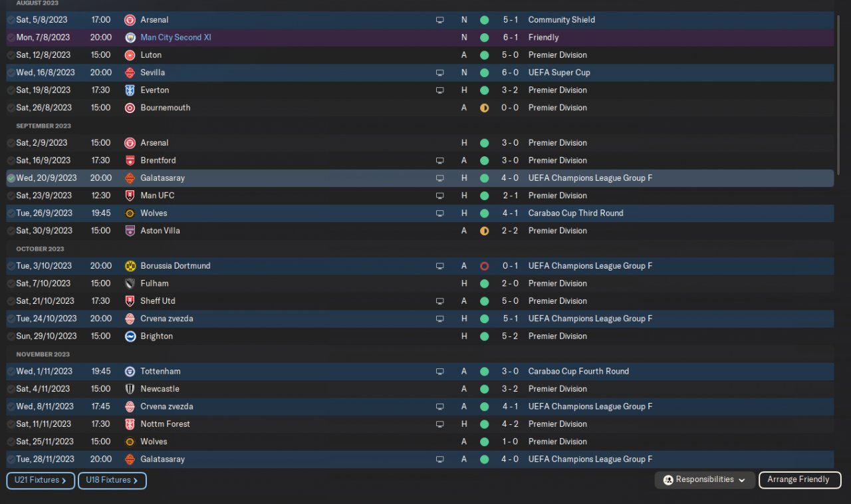Open the 5 - 1 Community Shield result
Viewport: 851px width, 504px height.
click(511, 20)
